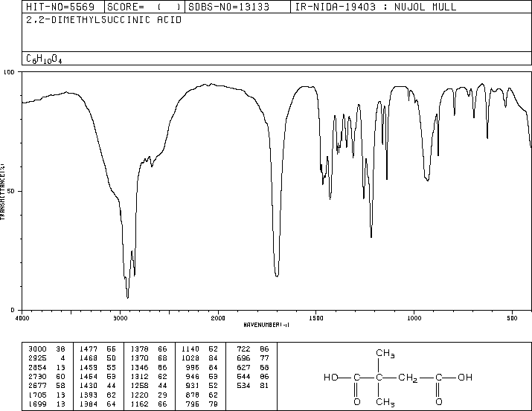Click the HIT-NO=5569 header cell
532x411 pixels.
(x=63, y=7)
